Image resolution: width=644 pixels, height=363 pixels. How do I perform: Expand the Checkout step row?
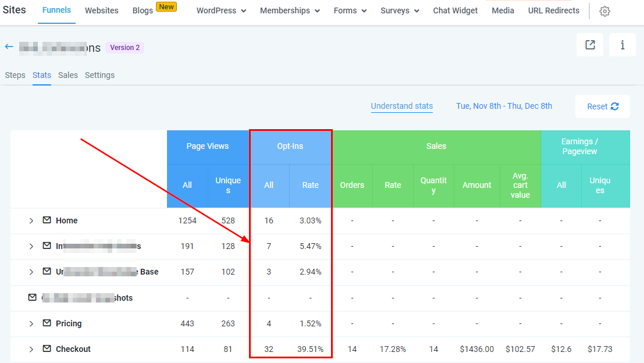click(x=31, y=350)
